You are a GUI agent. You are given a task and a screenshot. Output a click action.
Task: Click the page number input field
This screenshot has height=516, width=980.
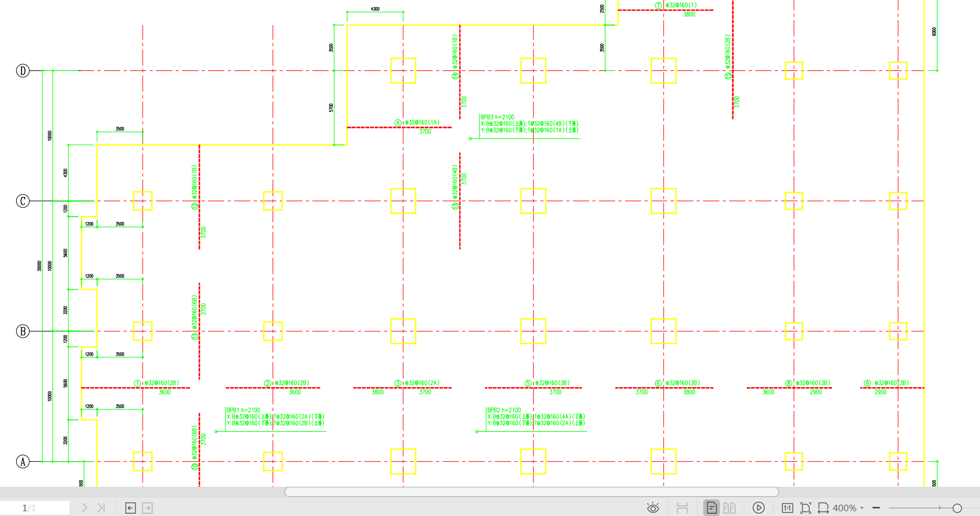coord(35,508)
